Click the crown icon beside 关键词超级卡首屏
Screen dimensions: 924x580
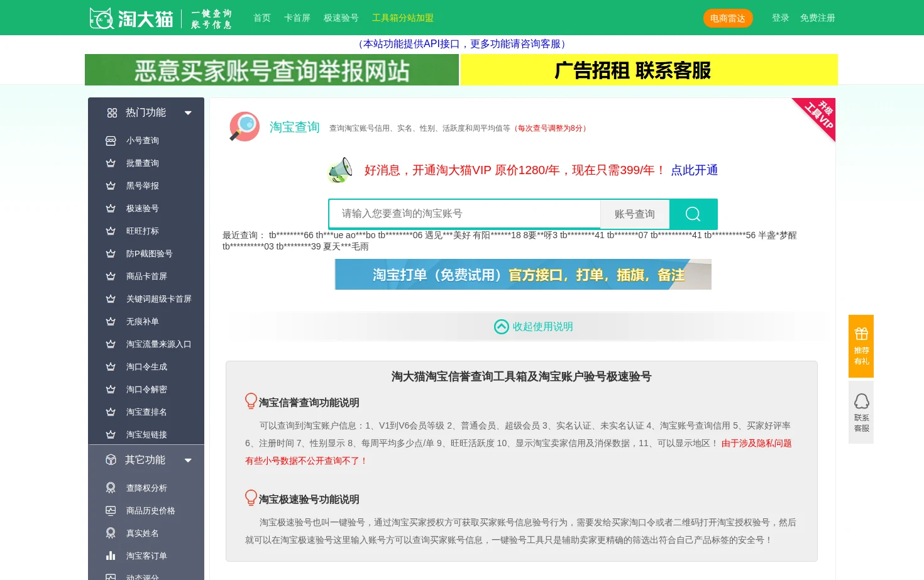(111, 299)
